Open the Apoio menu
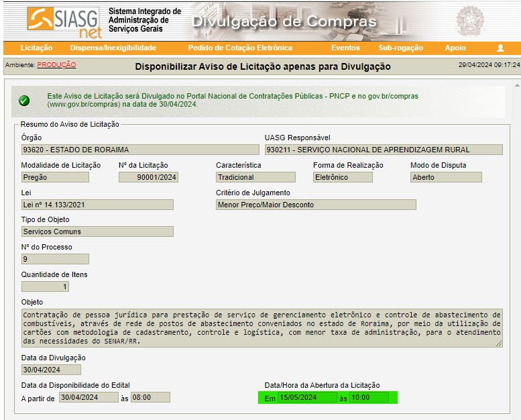This screenshot has width=521, height=420. (455, 48)
